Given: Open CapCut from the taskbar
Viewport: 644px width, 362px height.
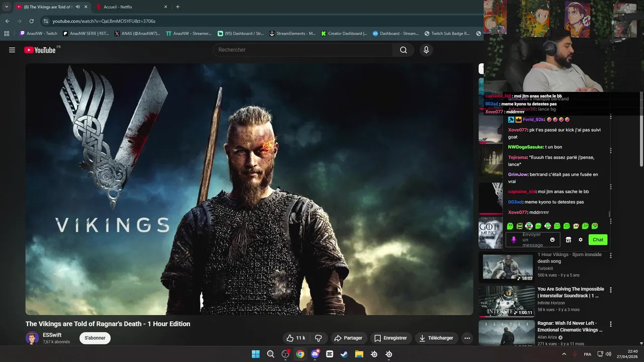Looking at the screenshot, I should pyautogui.click(x=330, y=354).
